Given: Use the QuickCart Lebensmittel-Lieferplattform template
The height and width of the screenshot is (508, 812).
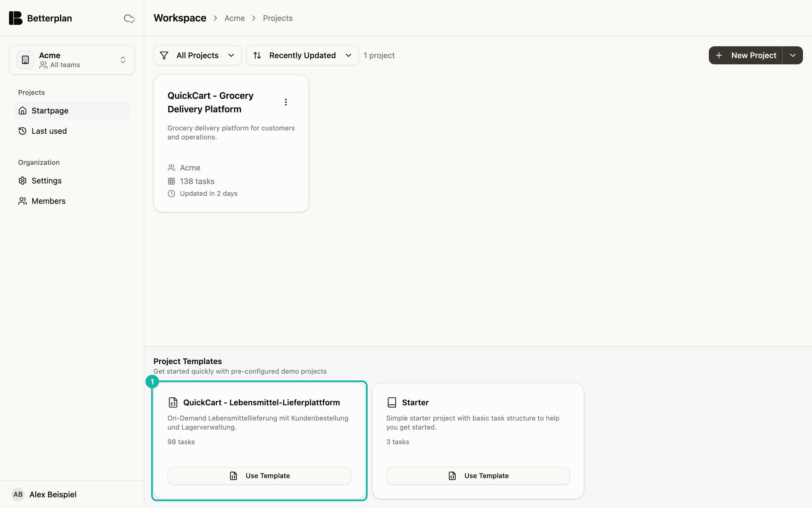Looking at the screenshot, I should [x=259, y=476].
